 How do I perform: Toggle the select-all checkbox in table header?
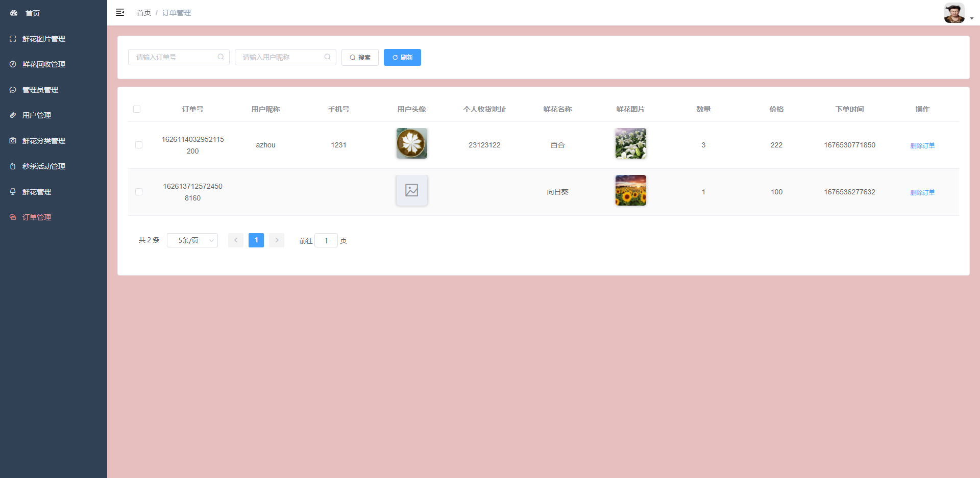pos(137,109)
